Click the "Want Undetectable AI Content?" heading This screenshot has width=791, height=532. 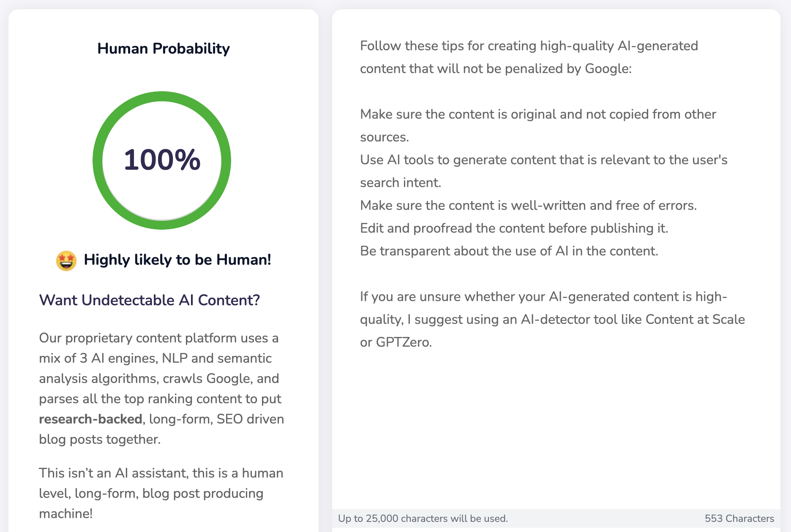click(150, 300)
